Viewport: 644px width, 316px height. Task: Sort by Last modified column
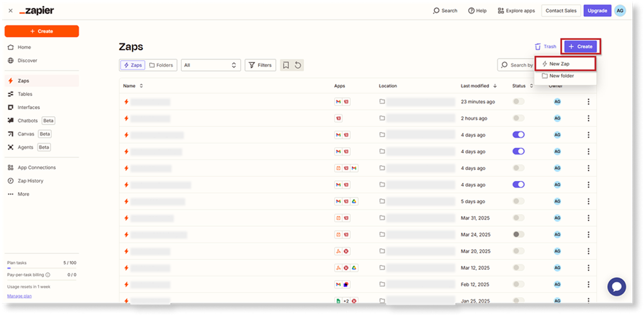[479, 86]
